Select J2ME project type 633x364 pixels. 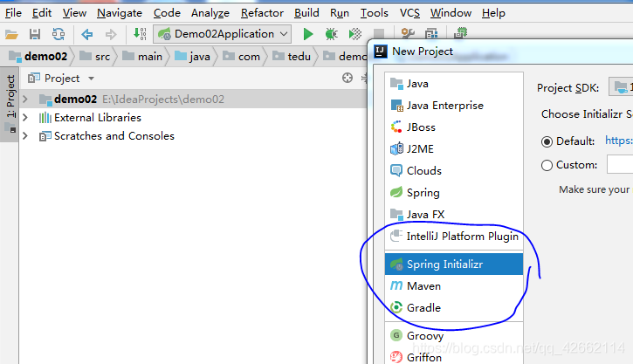click(x=454, y=149)
